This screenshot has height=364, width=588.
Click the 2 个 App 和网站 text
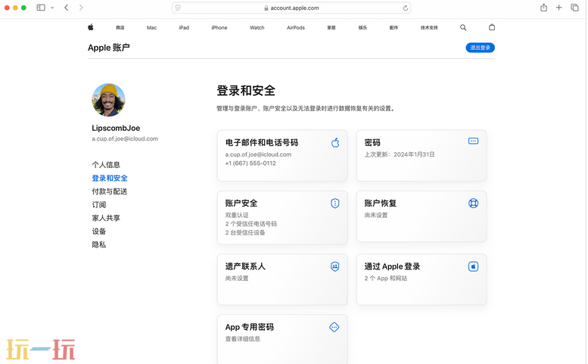click(385, 278)
